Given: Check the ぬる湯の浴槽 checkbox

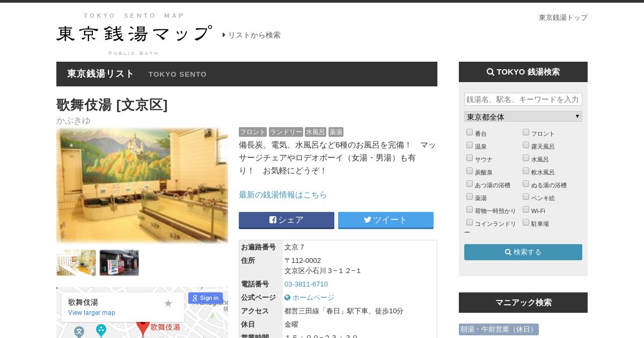Looking at the screenshot, I should point(526,183).
